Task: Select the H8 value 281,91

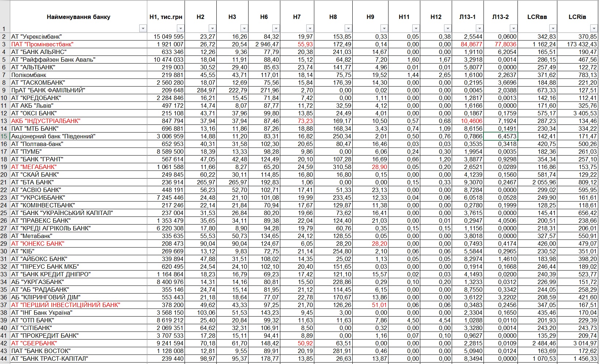Action: coord(333,351)
